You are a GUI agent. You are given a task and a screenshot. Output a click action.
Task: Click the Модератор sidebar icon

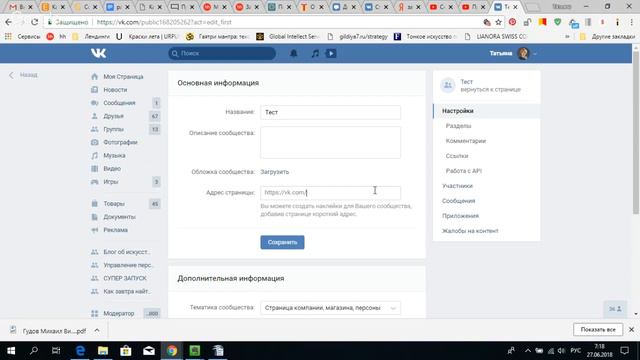[95, 313]
